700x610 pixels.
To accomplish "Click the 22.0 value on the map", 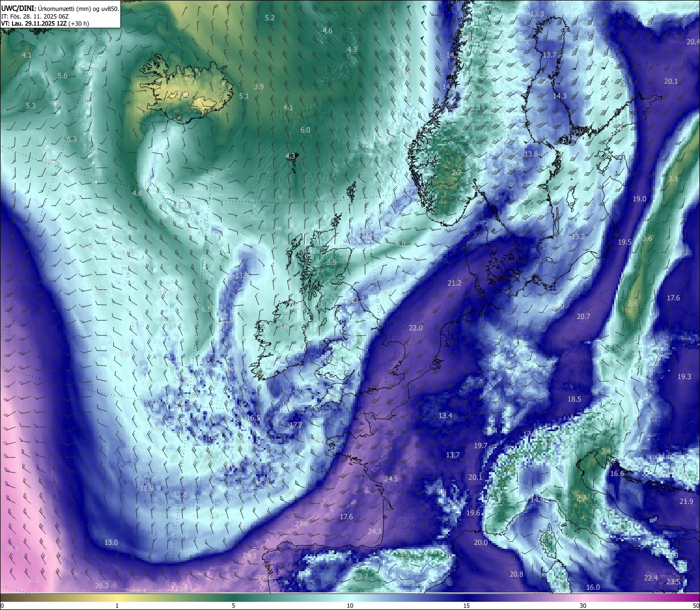I will click(416, 328).
